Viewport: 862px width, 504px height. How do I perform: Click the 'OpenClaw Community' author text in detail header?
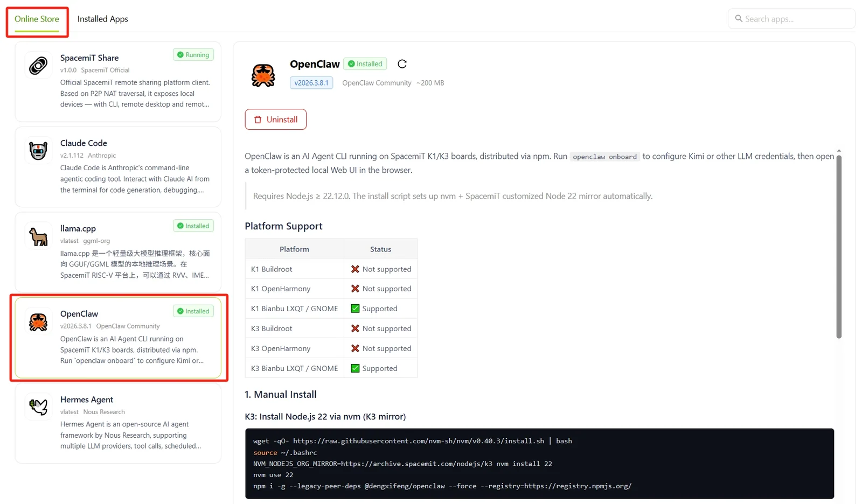[377, 83]
